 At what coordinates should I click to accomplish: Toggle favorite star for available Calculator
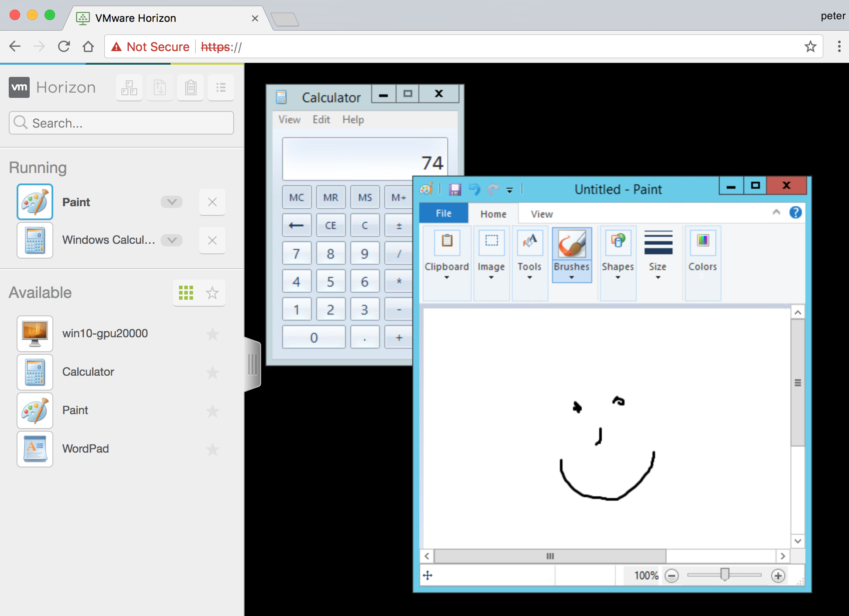pyautogui.click(x=212, y=373)
